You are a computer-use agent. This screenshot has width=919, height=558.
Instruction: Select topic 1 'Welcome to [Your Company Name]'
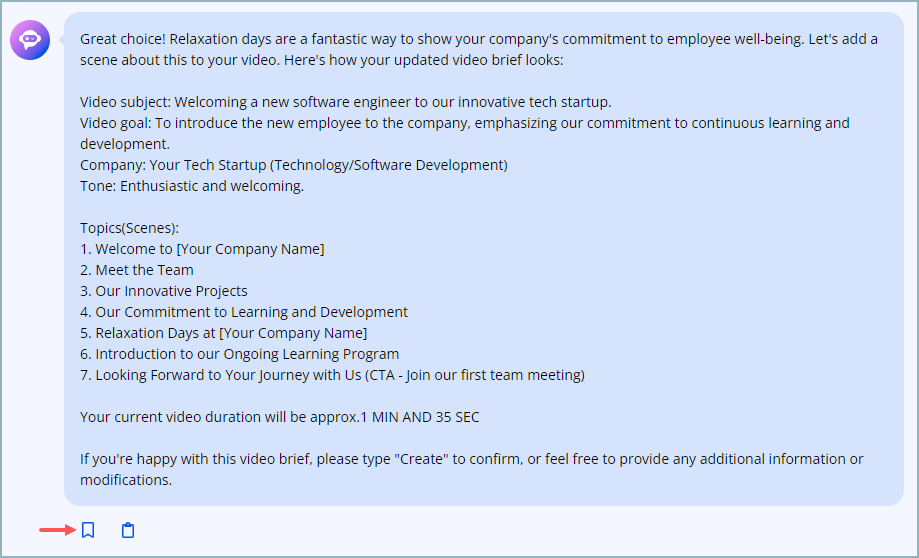tap(202, 249)
